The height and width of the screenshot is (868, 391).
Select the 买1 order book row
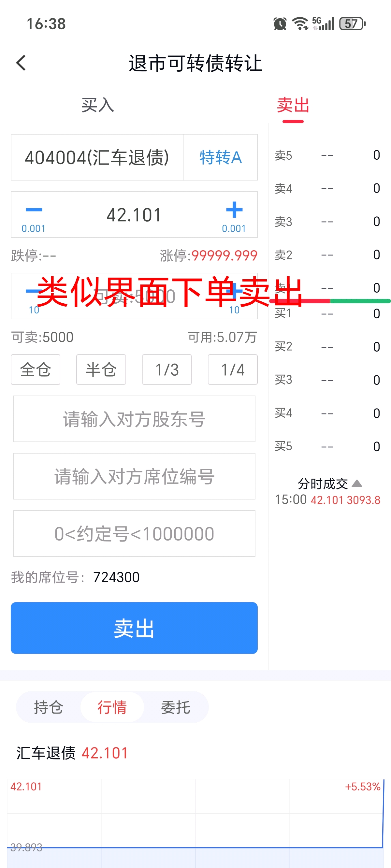tap(328, 314)
